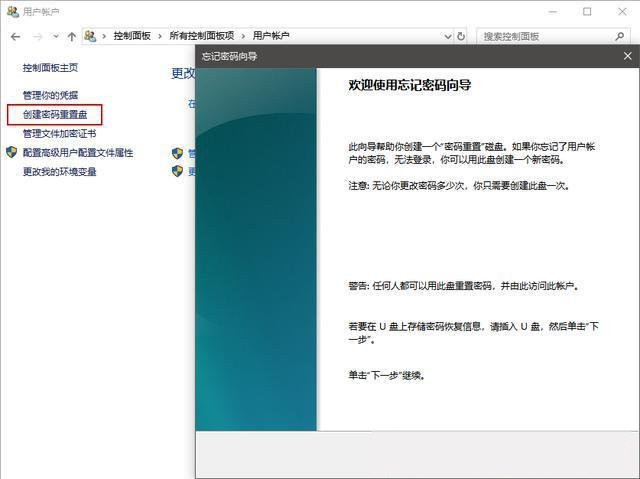Viewport: 640px width, 479px height.
Task: Click the Back arrow in User Accounts window
Action: coord(16,37)
